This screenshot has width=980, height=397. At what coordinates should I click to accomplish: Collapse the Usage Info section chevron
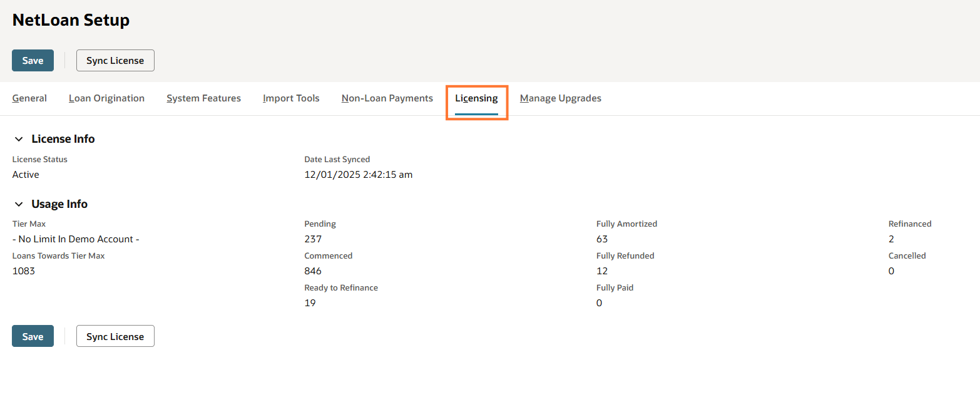pos(19,204)
